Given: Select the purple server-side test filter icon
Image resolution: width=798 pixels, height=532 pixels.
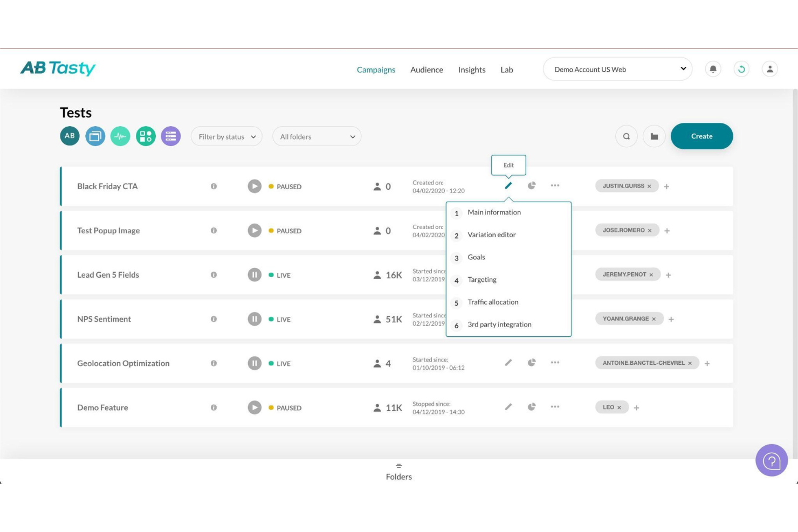Looking at the screenshot, I should pos(170,136).
